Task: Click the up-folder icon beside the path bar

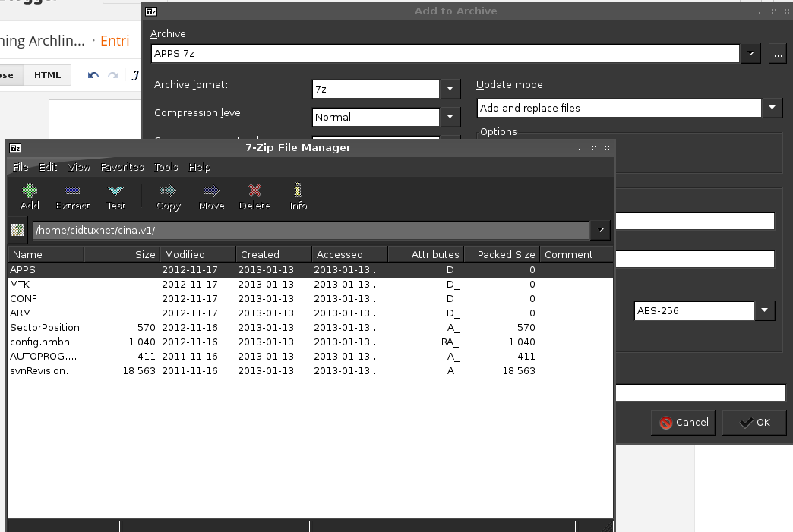Action: tap(17, 230)
